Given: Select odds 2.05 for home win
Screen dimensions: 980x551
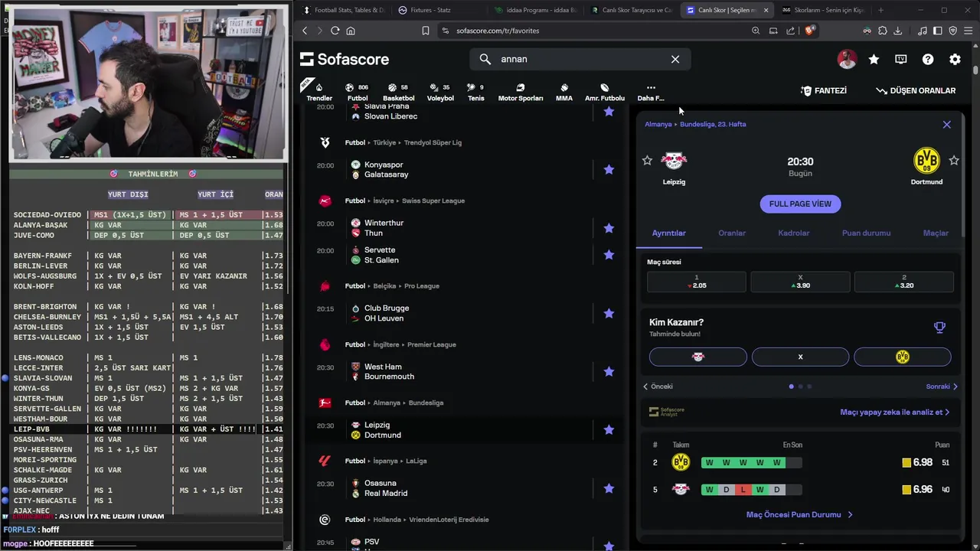Looking at the screenshot, I should point(697,282).
